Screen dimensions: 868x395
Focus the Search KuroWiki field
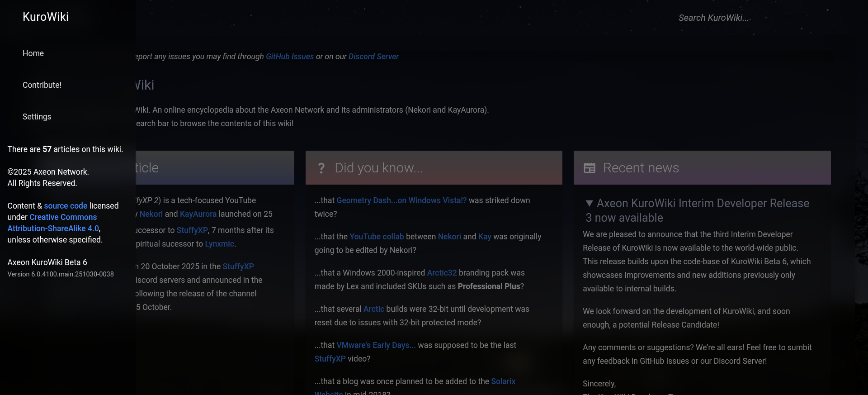tap(714, 18)
